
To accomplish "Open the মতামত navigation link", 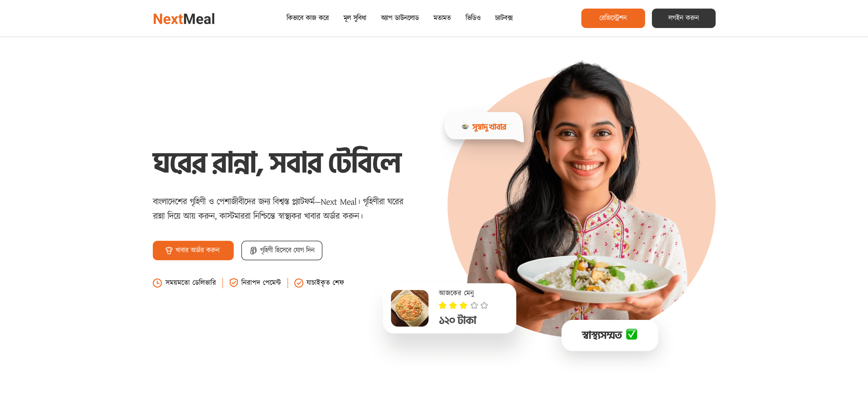I will 442,18.
